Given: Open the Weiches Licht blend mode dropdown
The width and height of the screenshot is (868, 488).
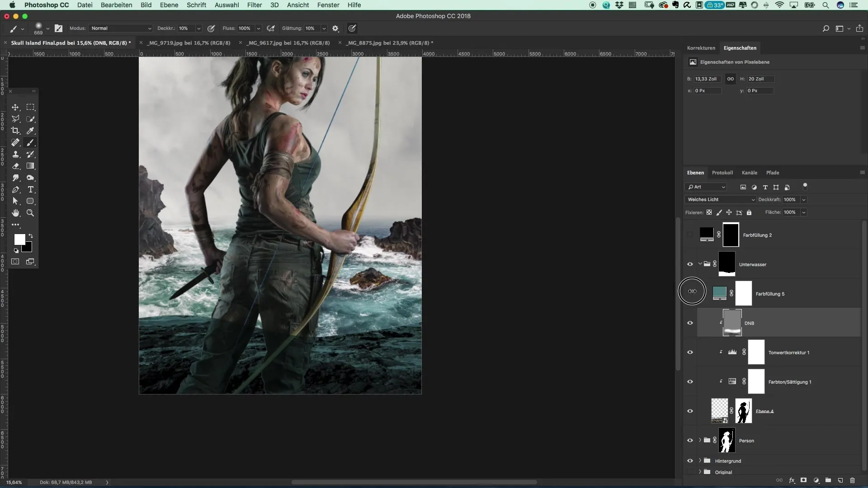Looking at the screenshot, I should (721, 199).
